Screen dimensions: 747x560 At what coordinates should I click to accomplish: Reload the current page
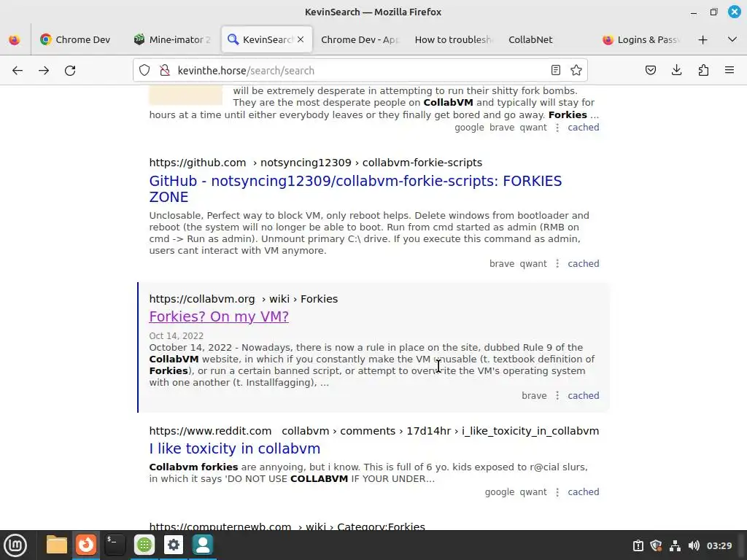pyautogui.click(x=70, y=71)
